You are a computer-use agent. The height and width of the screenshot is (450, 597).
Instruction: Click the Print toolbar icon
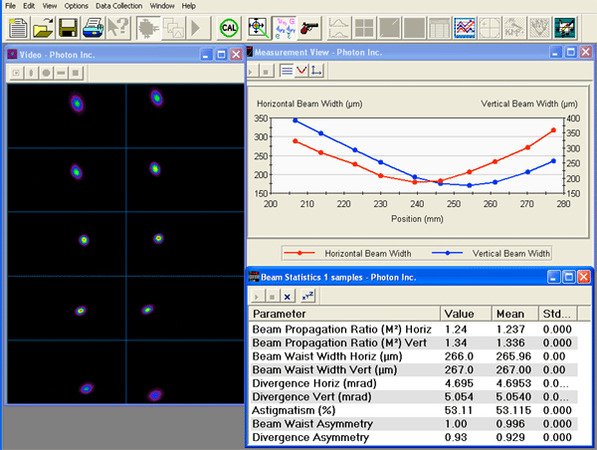point(93,28)
